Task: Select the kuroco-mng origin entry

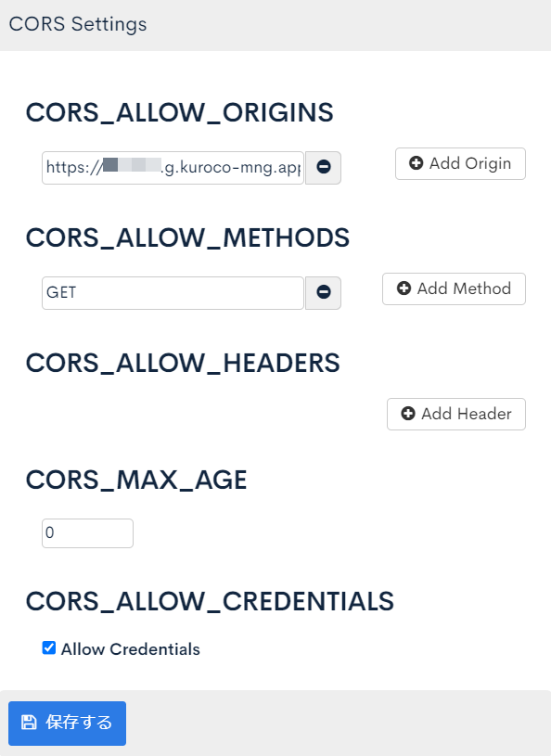Action: [x=172, y=168]
